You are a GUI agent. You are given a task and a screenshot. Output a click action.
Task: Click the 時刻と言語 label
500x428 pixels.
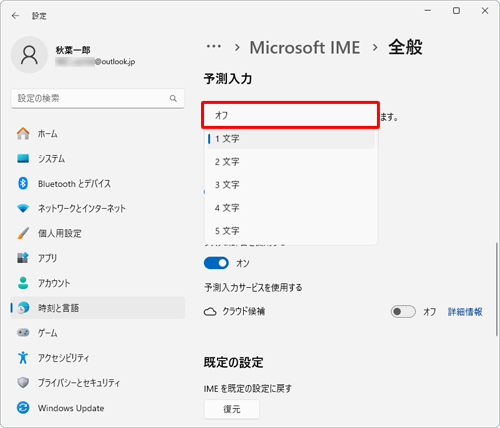click(58, 308)
